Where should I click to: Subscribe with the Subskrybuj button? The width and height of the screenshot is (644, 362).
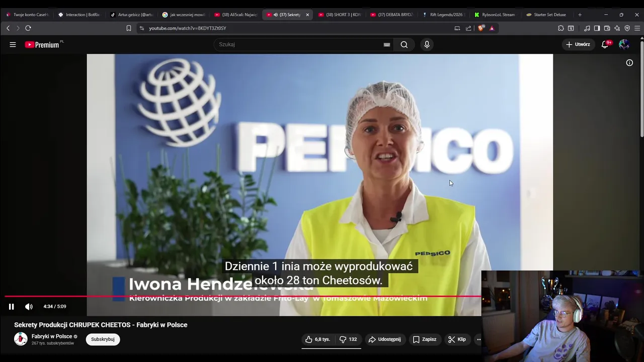[103, 339]
